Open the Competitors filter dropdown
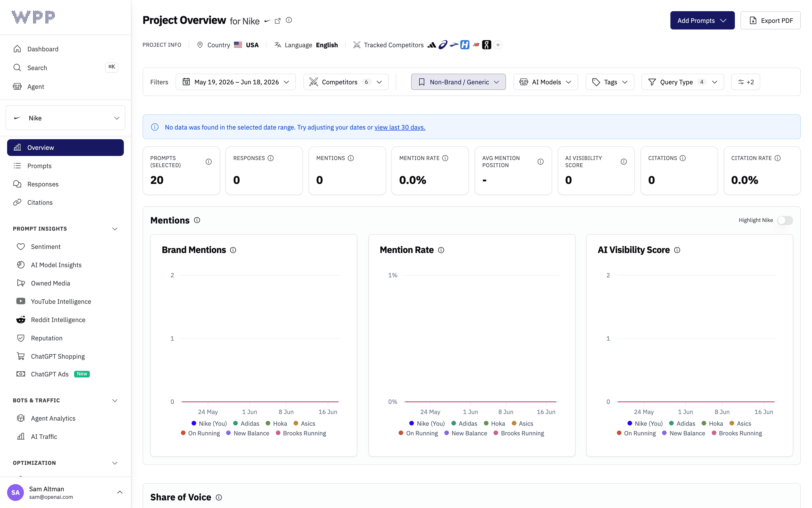The image size is (812, 508). click(x=346, y=82)
